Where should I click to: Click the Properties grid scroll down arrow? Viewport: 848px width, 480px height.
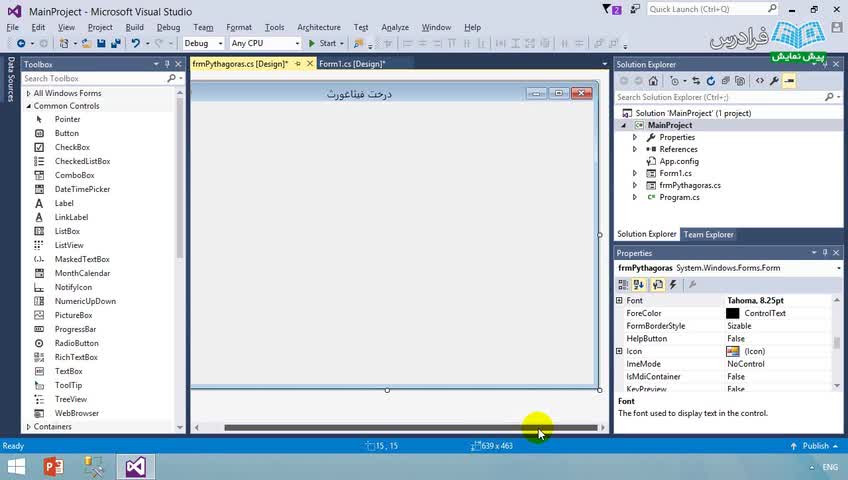[837, 386]
